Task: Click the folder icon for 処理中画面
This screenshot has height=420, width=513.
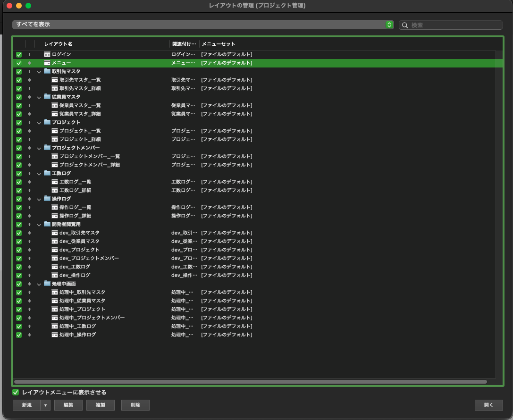Action: tap(47, 284)
